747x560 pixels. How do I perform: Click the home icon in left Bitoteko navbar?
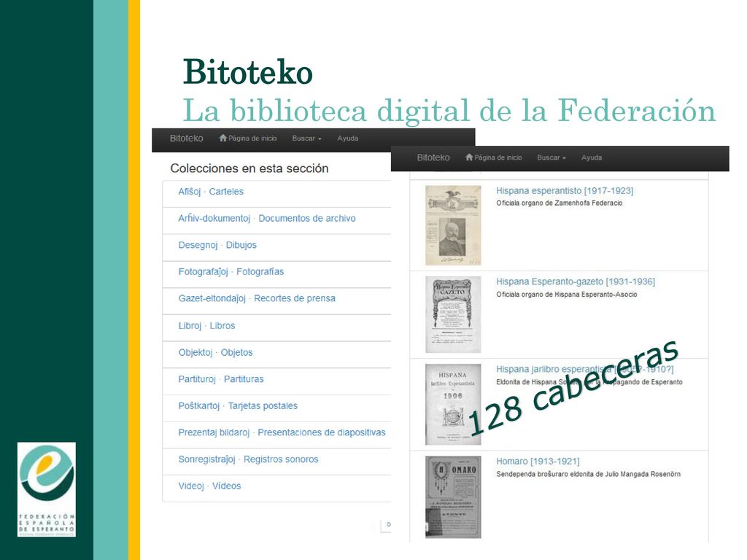222,138
